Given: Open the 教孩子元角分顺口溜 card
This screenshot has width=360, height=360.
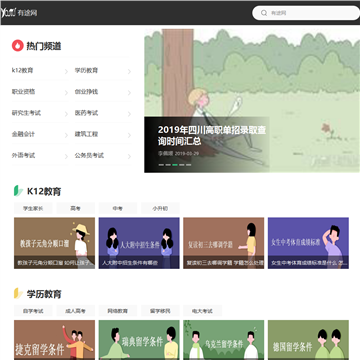Looking at the screenshot, I should click(x=54, y=243).
